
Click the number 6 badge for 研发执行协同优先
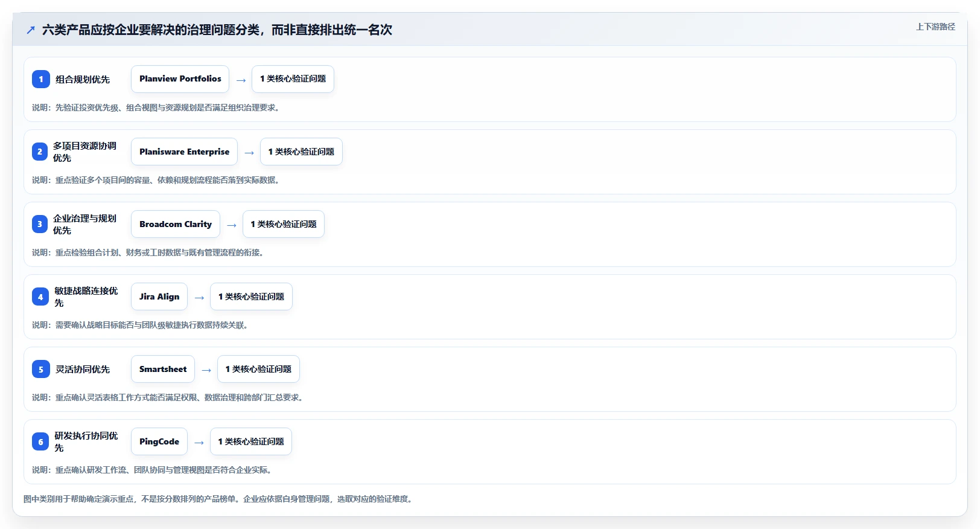[x=40, y=441]
